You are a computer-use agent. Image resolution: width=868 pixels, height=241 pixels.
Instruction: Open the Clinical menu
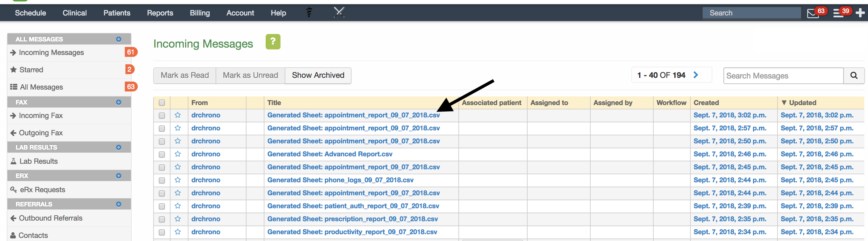click(74, 13)
